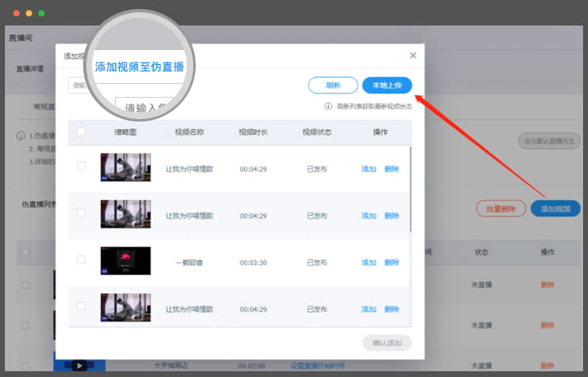This screenshot has height=377, width=588.
Task: Open the first video thumbnail in the list
Action: 125,168
